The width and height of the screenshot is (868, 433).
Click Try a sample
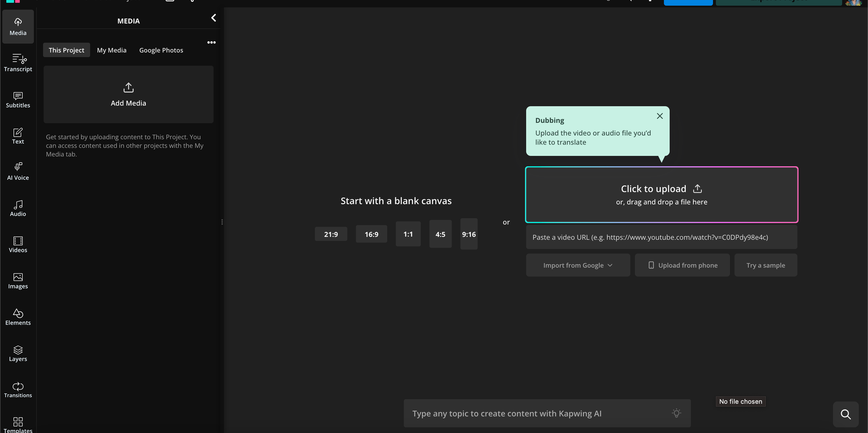[x=766, y=265]
